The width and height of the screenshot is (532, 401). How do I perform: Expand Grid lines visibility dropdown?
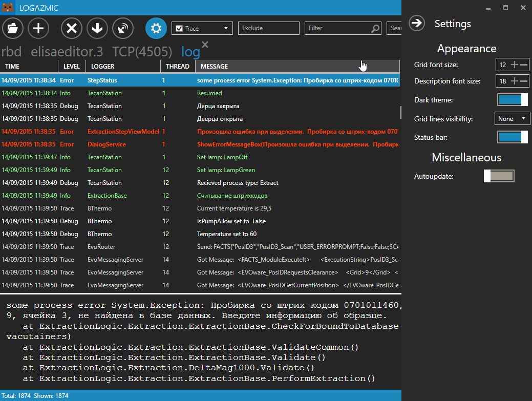click(513, 118)
